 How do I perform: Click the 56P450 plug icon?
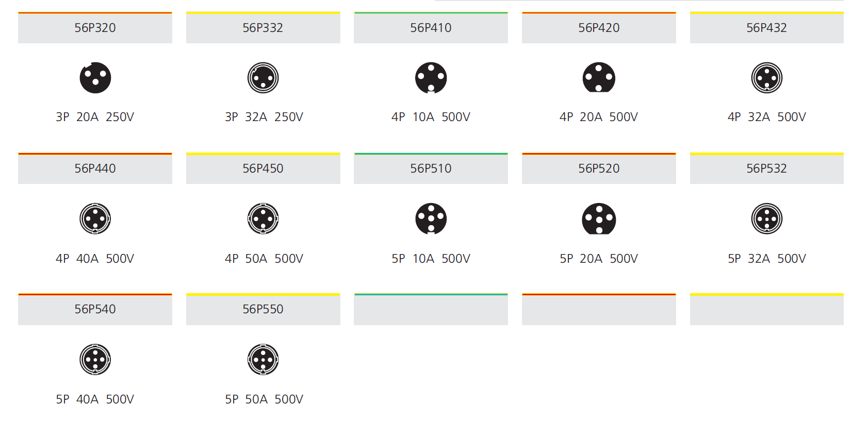pyautogui.click(x=263, y=218)
